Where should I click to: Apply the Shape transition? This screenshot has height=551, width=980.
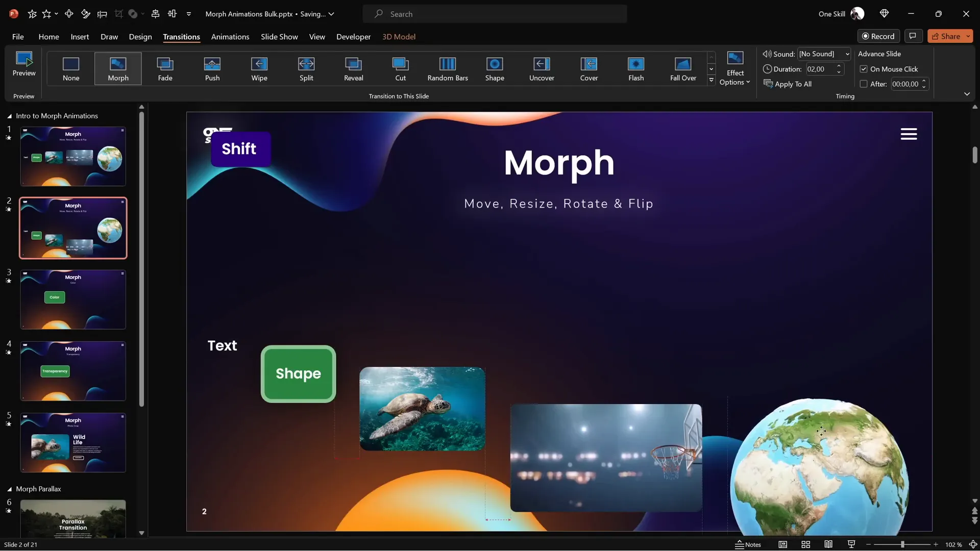click(495, 69)
